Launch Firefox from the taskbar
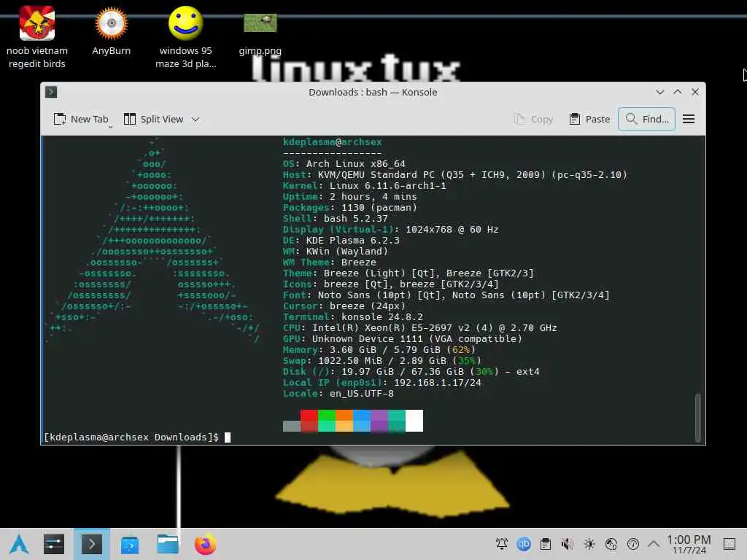 pos(205,544)
